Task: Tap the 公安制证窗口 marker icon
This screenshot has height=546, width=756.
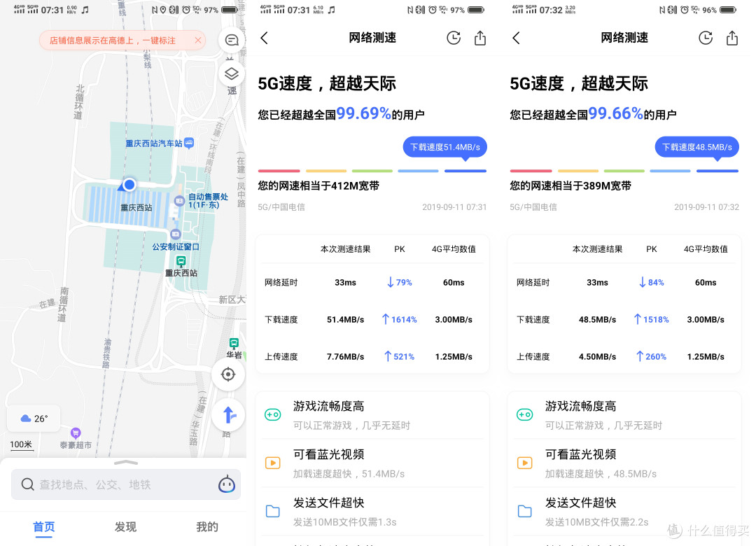Action: (x=176, y=234)
